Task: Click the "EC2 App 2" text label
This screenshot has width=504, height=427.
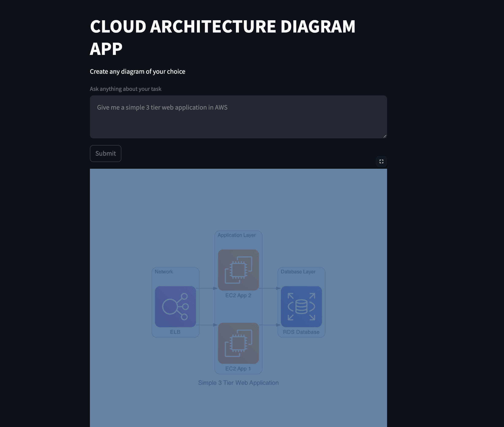Action: pos(238,296)
